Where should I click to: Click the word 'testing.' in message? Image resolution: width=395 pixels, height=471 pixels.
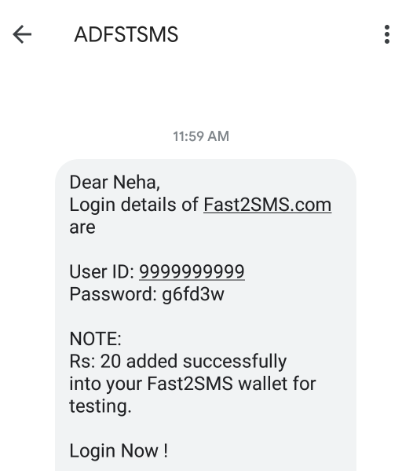click(x=100, y=407)
